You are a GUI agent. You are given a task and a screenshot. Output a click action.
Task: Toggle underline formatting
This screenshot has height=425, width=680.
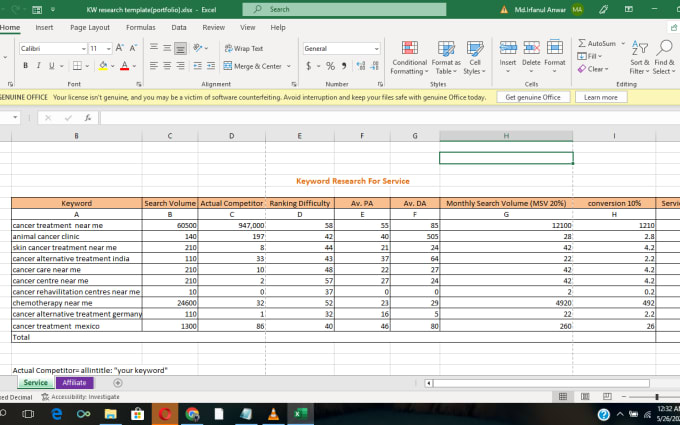[52, 65]
